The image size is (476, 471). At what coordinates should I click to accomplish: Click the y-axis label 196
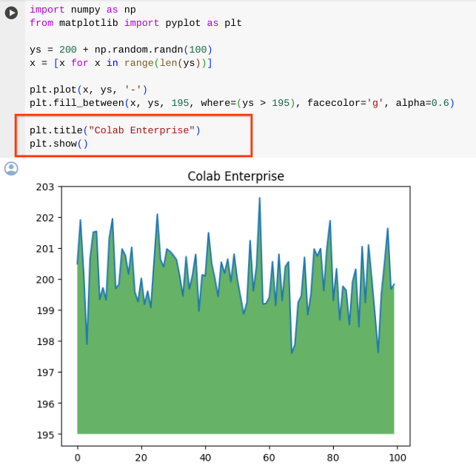pos(45,404)
